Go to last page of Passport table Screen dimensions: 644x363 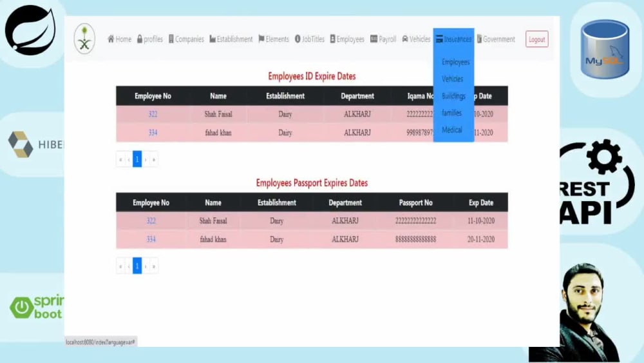point(154,266)
